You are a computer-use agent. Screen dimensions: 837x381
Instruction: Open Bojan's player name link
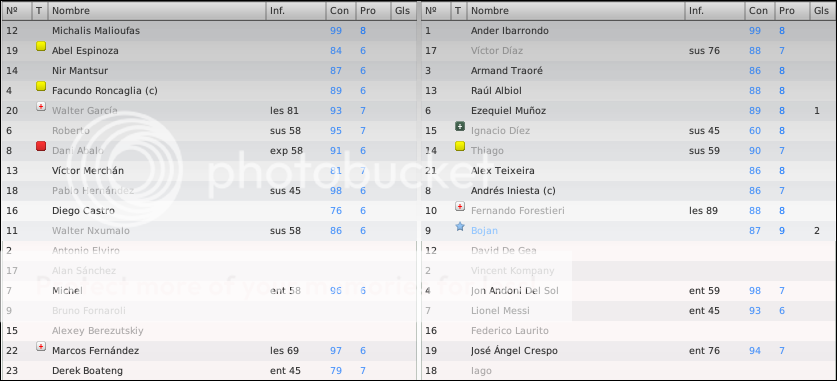pos(484,231)
